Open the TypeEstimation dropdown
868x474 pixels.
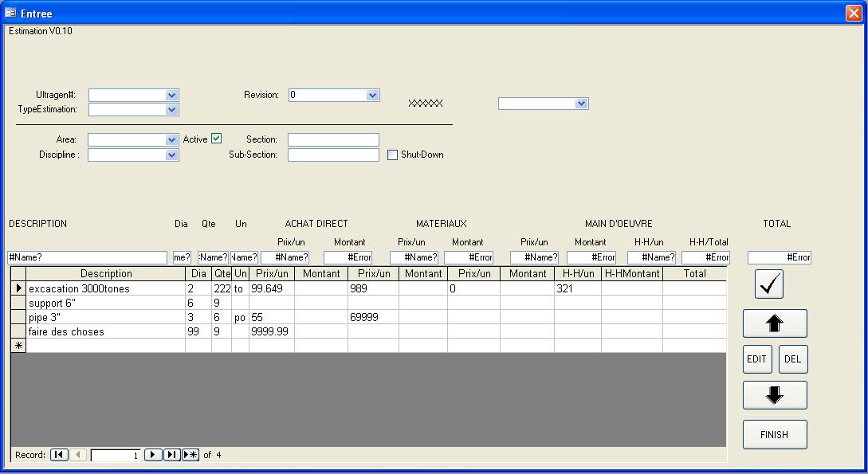171,109
